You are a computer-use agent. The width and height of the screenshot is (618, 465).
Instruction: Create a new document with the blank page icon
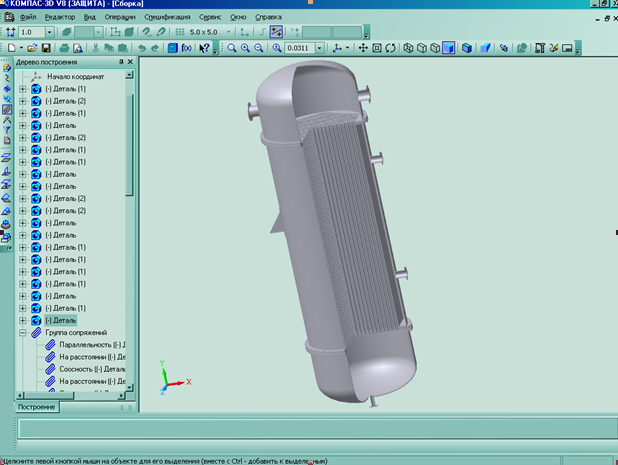point(11,48)
